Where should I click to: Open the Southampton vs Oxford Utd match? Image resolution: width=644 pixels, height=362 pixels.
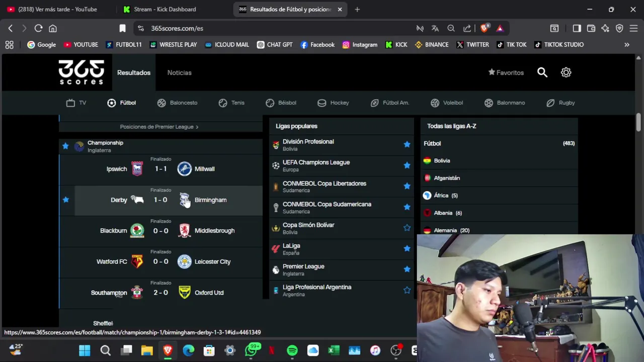point(160,293)
